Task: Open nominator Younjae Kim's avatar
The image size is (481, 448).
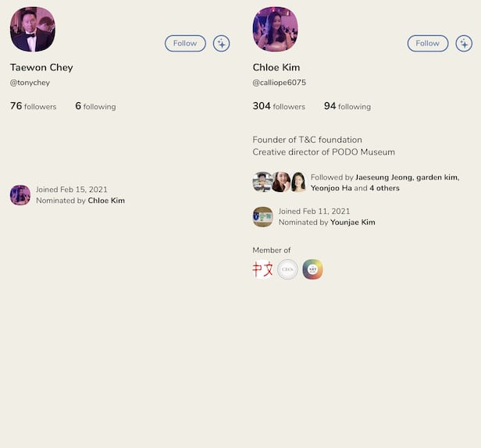Action: click(x=262, y=217)
